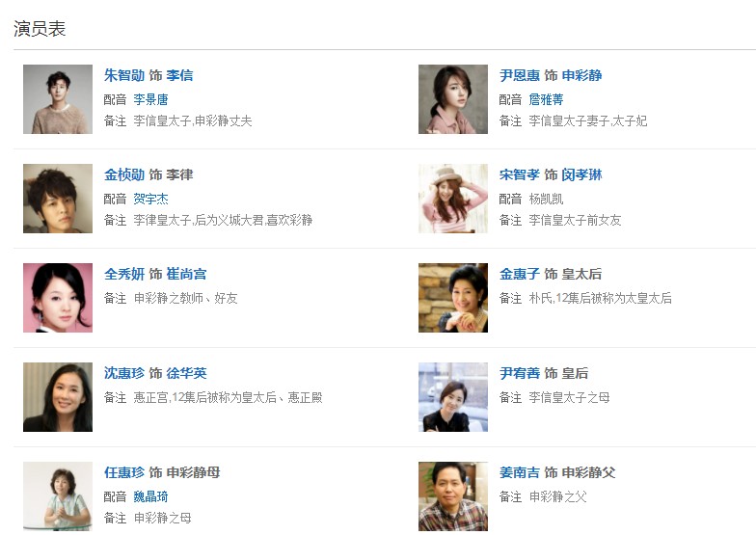The image size is (756, 535).
Task: Open voice actor 贺宇杰 link
Action: click(150, 199)
